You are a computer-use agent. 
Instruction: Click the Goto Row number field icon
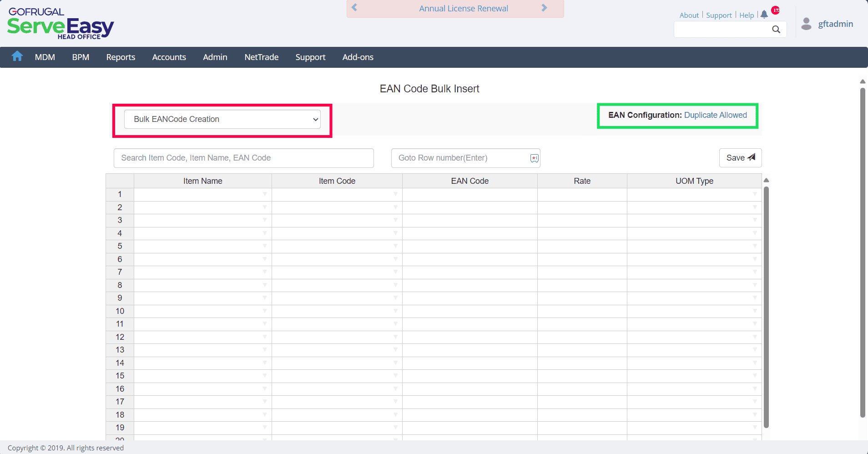coord(534,158)
